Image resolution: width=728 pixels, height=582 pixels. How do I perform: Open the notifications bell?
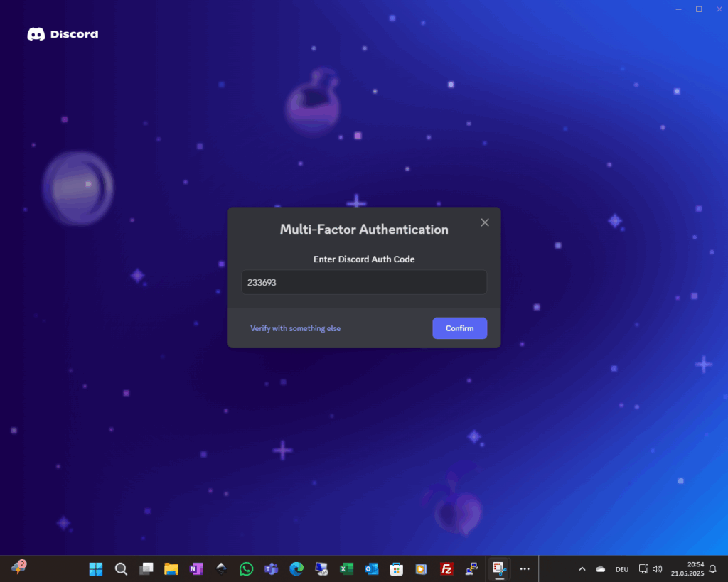pyautogui.click(x=713, y=569)
